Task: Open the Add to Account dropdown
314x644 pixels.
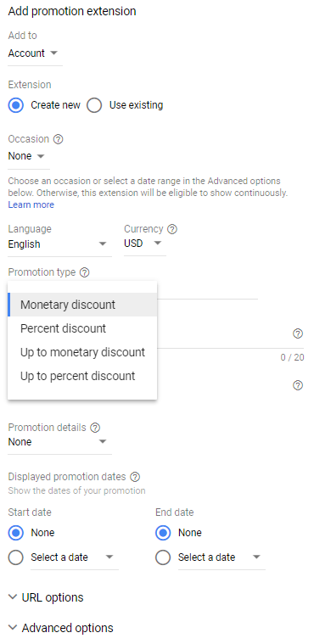Action: (35, 53)
